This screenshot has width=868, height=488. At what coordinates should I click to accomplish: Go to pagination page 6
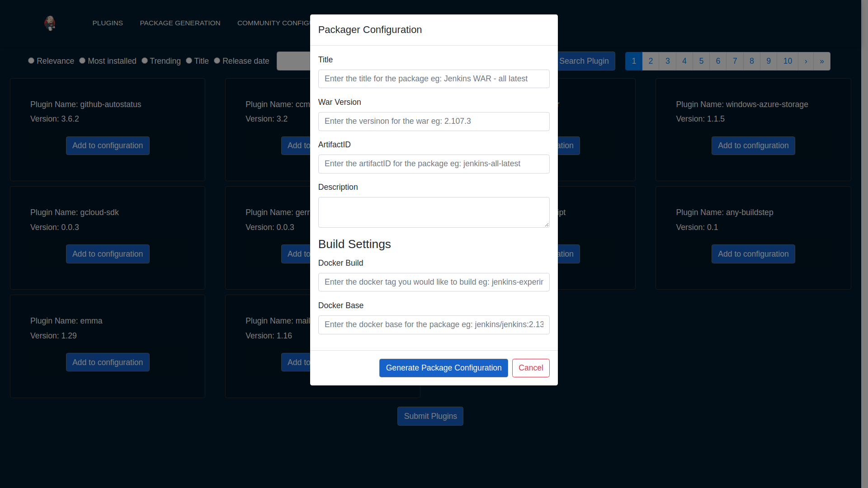tap(718, 61)
